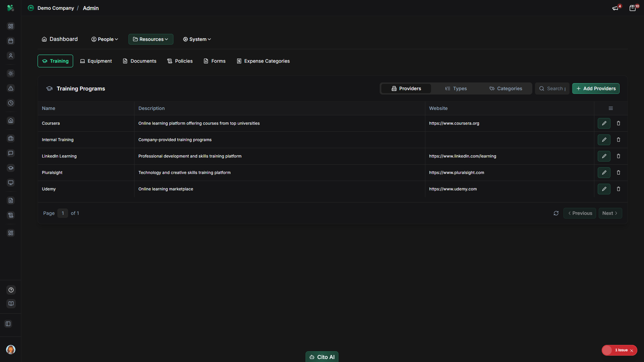
Task: Click the page number input field
Action: click(63, 213)
